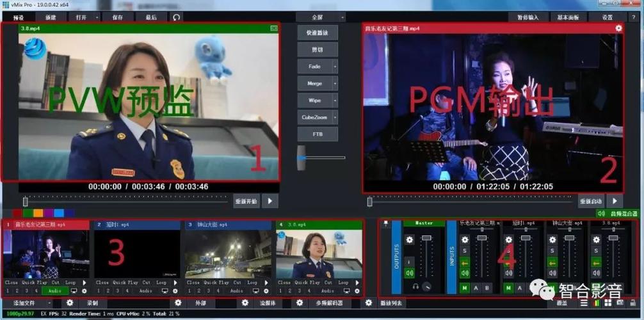Click 新建 in top bar

point(51,18)
